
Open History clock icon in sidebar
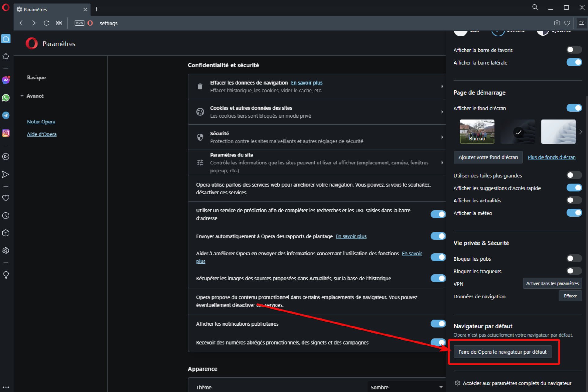tap(6, 216)
